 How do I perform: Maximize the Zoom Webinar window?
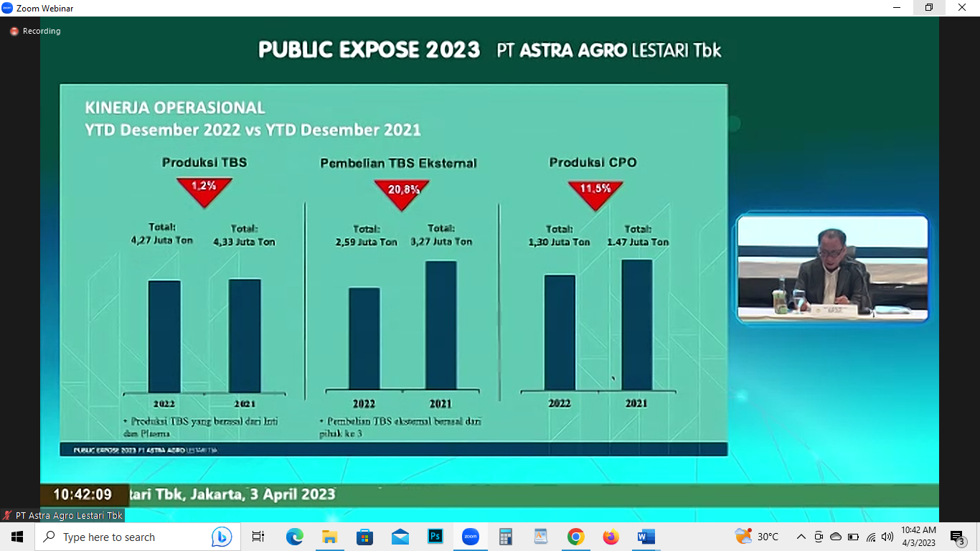point(929,8)
